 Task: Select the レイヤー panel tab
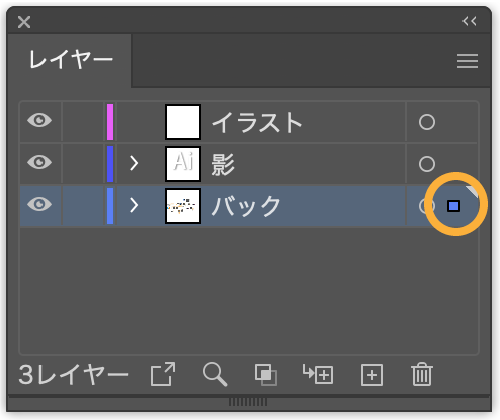(70, 60)
